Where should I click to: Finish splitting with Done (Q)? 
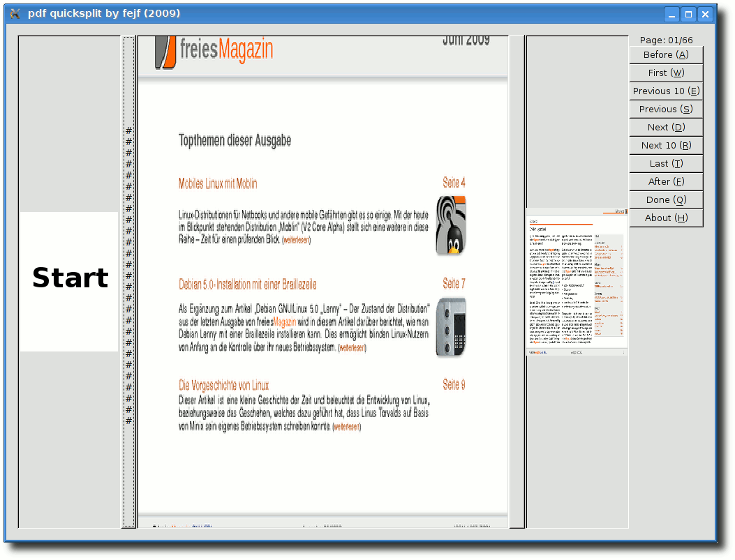point(666,199)
